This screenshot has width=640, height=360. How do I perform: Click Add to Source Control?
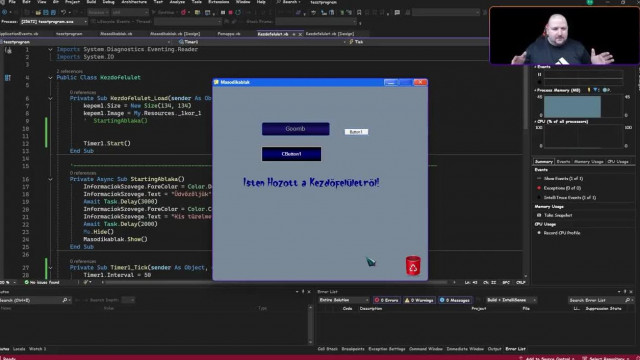548,358
